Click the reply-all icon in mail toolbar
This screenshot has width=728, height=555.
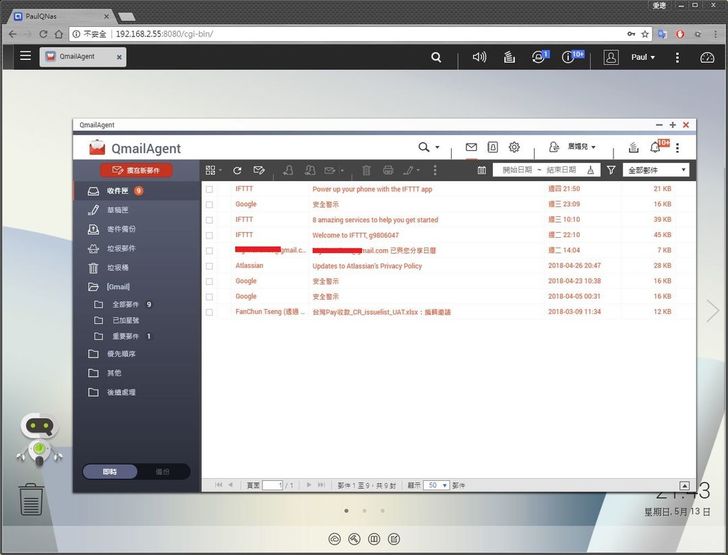[310, 170]
